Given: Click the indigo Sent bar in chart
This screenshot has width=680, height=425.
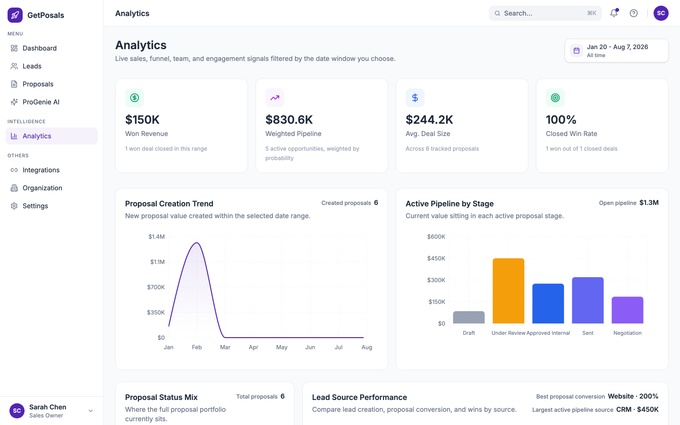Looking at the screenshot, I should pyautogui.click(x=588, y=301).
